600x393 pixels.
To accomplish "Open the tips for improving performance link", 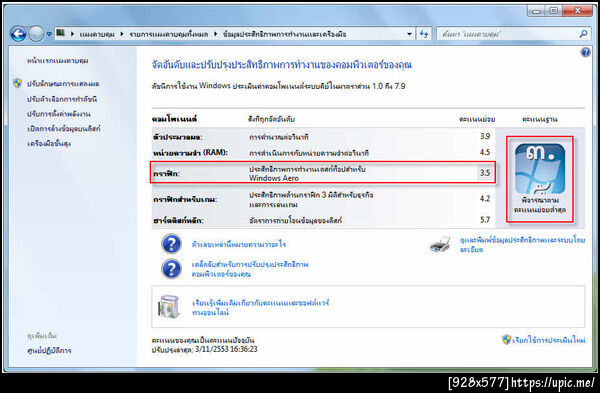I will coord(250,269).
